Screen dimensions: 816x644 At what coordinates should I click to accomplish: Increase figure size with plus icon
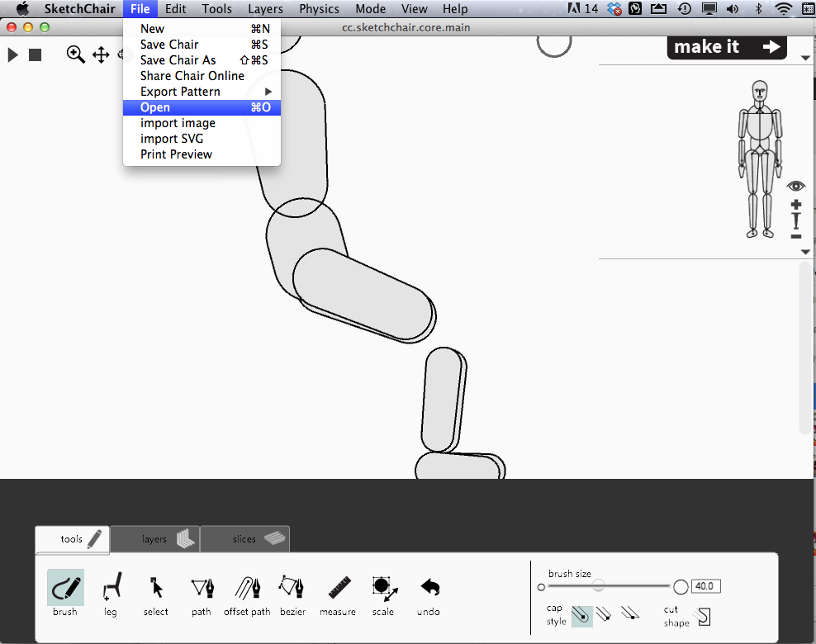pyautogui.click(x=795, y=205)
